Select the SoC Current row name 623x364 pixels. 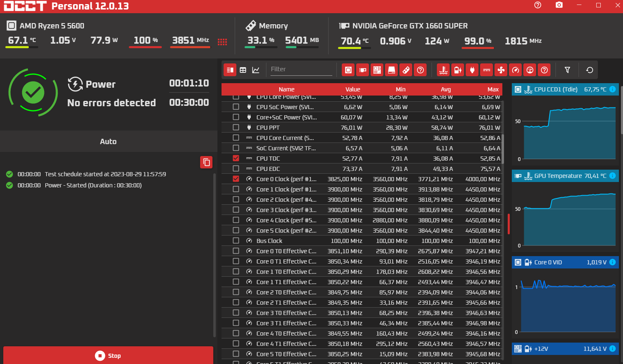286,148
